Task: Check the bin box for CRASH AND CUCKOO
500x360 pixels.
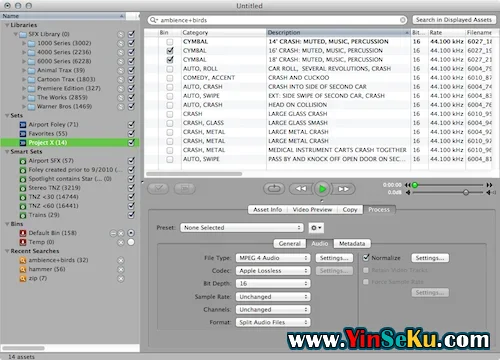Action: pyautogui.click(x=170, y=78)
